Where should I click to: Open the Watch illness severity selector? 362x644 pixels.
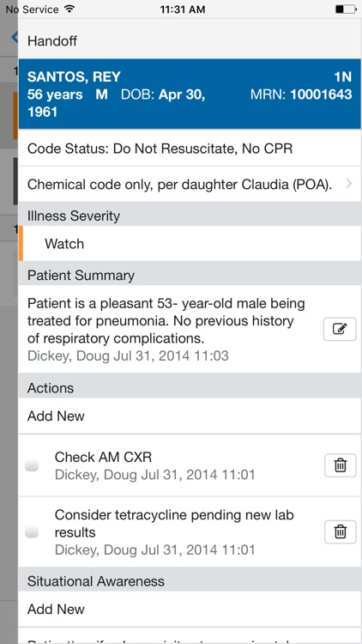tap(190, 244)
